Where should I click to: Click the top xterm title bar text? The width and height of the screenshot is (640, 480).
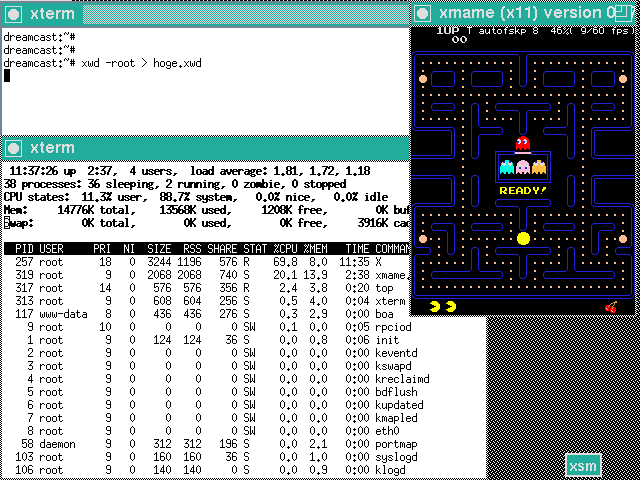tap(52, 14)
